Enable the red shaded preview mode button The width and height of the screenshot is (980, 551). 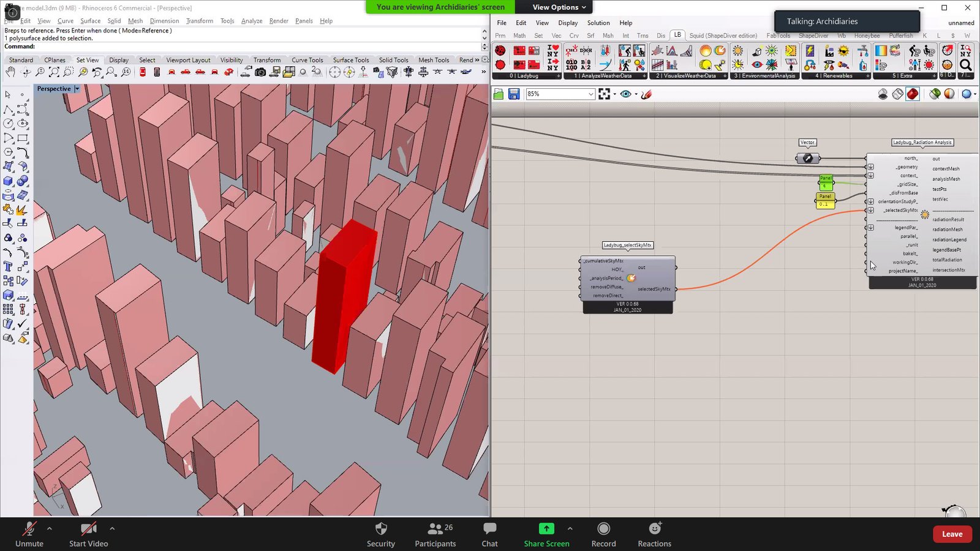tap(913, 94)
